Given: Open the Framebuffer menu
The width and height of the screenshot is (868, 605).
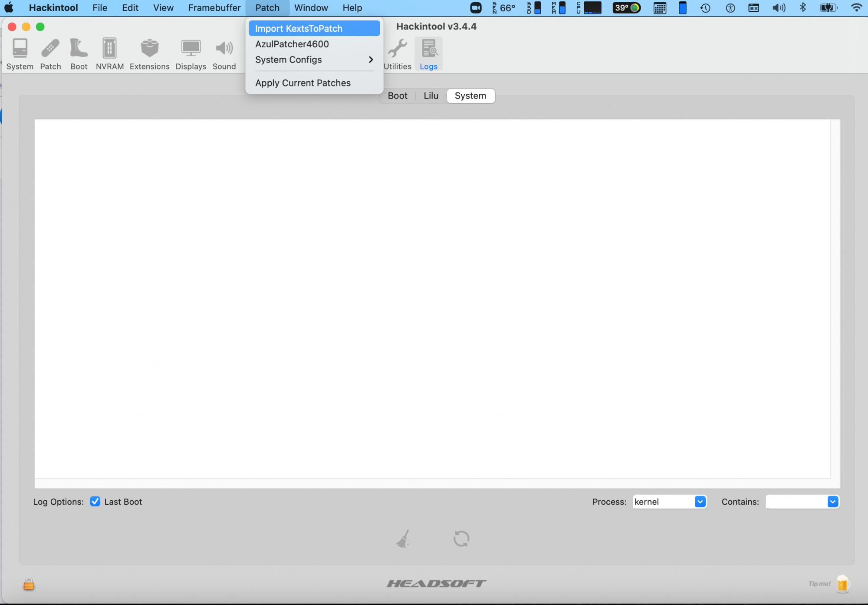Looking at the screenshot, I should click(214, 8).
